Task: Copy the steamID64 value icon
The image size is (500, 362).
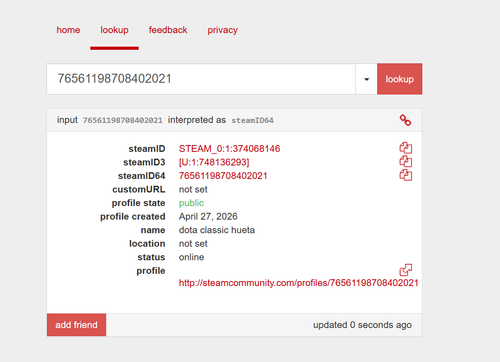Action: (406, 175)
